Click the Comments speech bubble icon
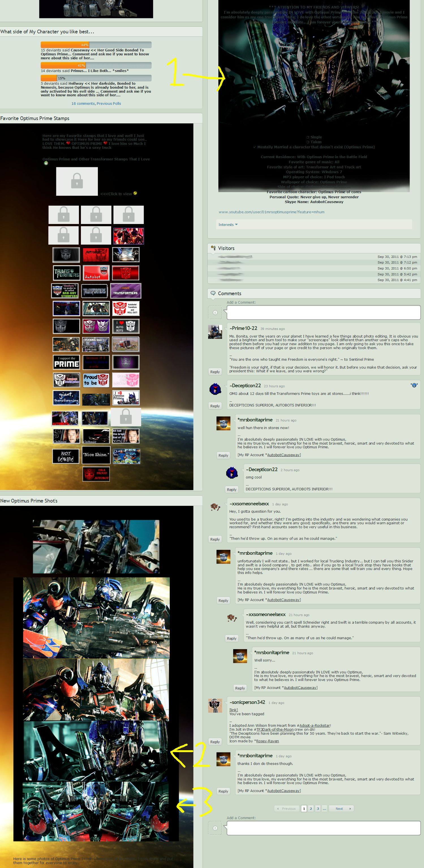 (x=213, y=293)
